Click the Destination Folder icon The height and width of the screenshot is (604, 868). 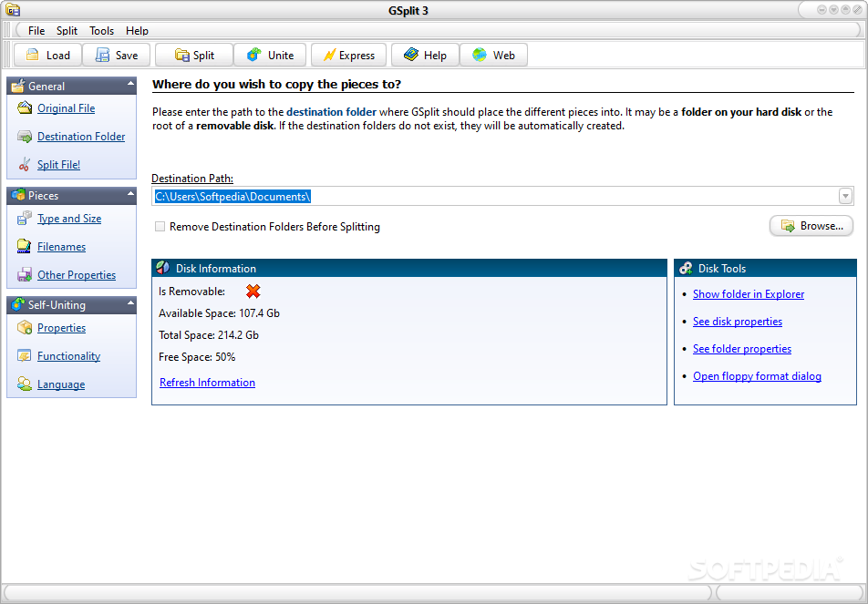point(25,137)
